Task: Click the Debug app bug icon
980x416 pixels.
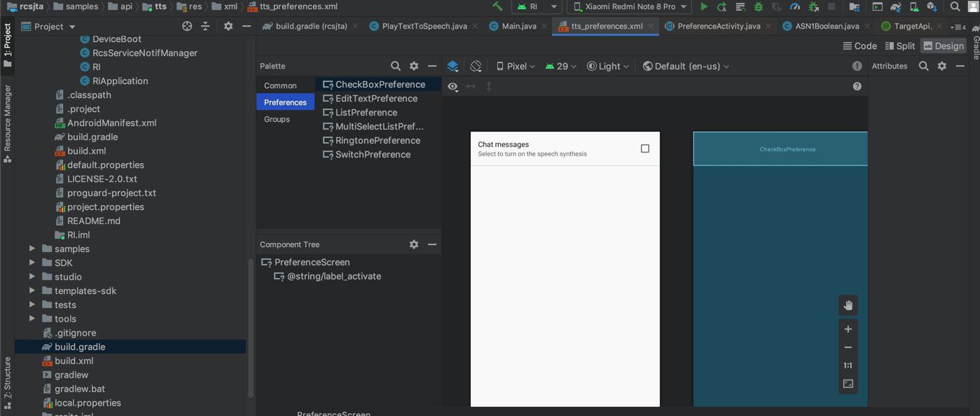Action: 758,6
